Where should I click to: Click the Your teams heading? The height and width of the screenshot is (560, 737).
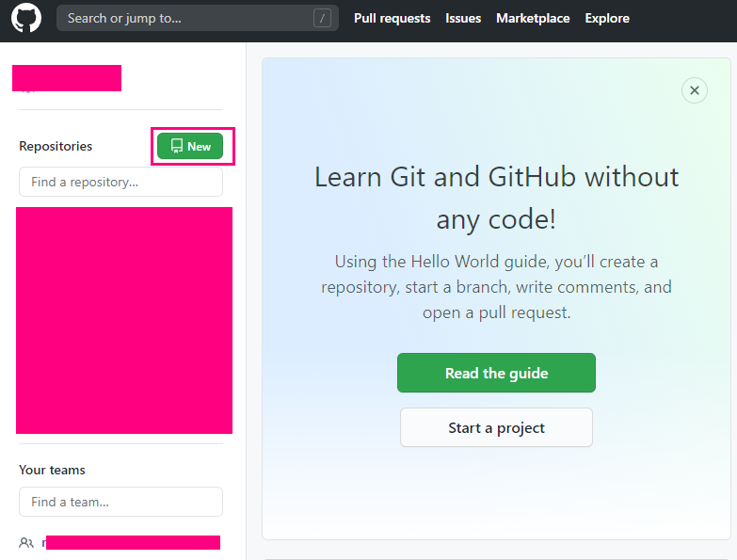coord(52,470)
